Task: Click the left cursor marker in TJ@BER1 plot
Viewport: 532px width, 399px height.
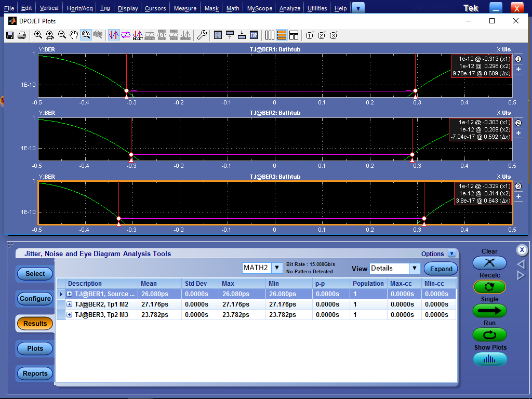Action: coord(127,91)
